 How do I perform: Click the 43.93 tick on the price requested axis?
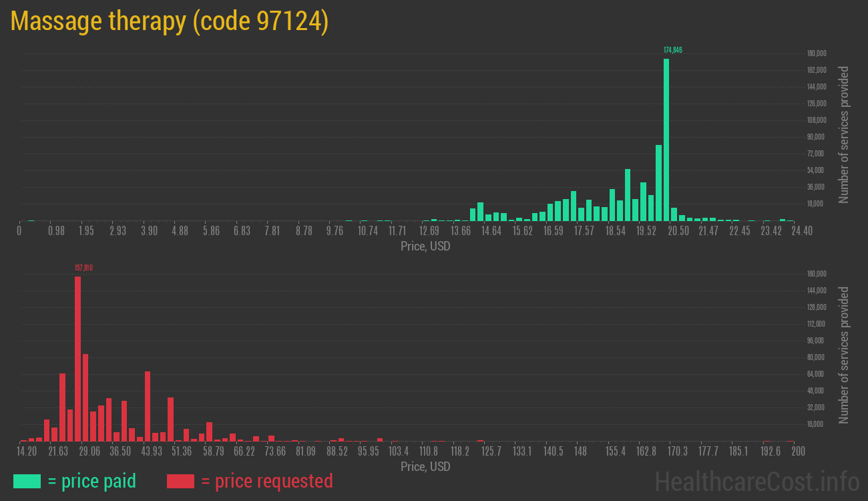pyautogui.click(x=152, y=452)
